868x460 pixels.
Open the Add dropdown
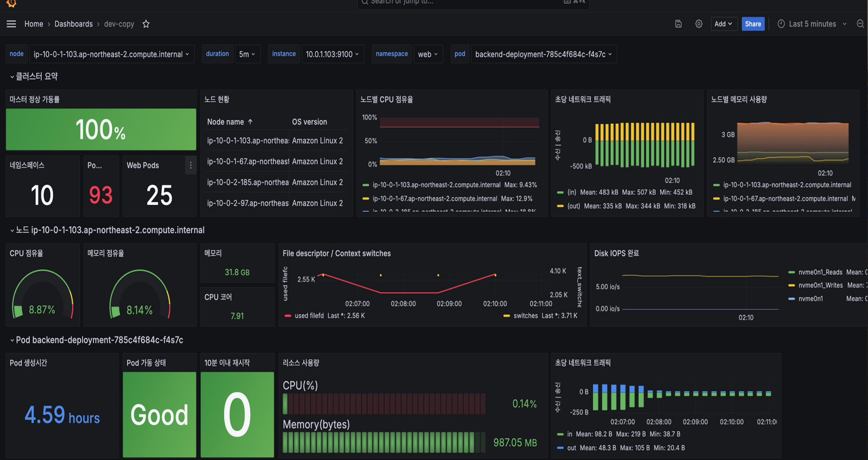[723, 24]
